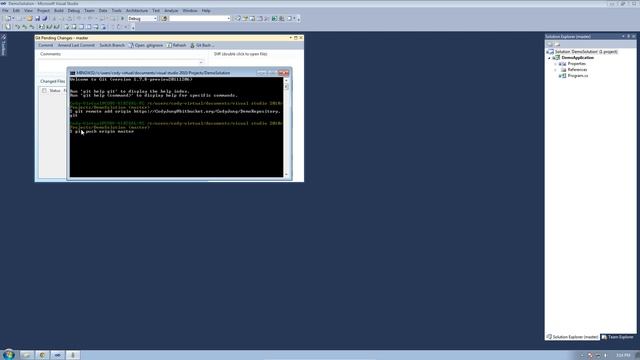Click the Git Bash terminal title bar icon
The width and height of the screenshot is (640, 360).
tap(73, 73)
